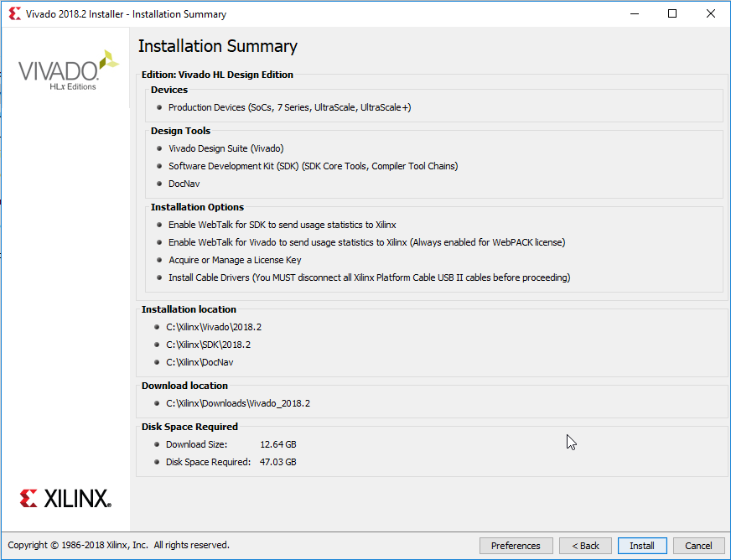Viewport: 731px width, 560px height.
Task: Go back with the < Back button
Action: [585, 546]
